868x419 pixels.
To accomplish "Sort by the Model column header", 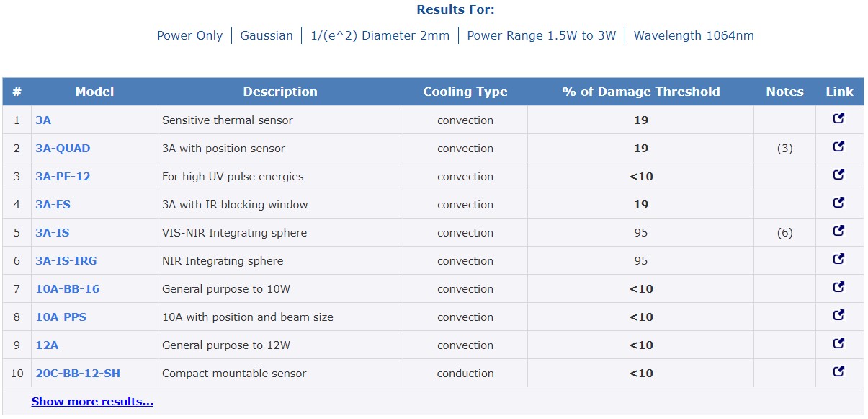I will pyautogui.click(x=94, y=92).
